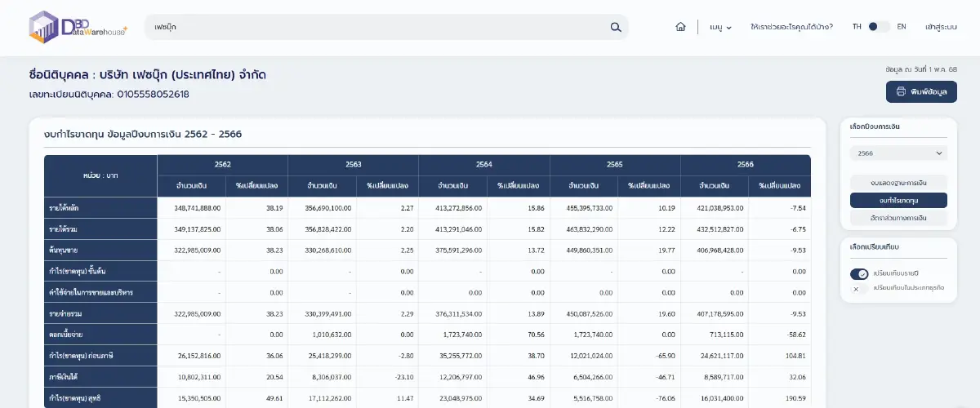Click the EN language label
Screen dimensions: 980x408
[902, 27]
